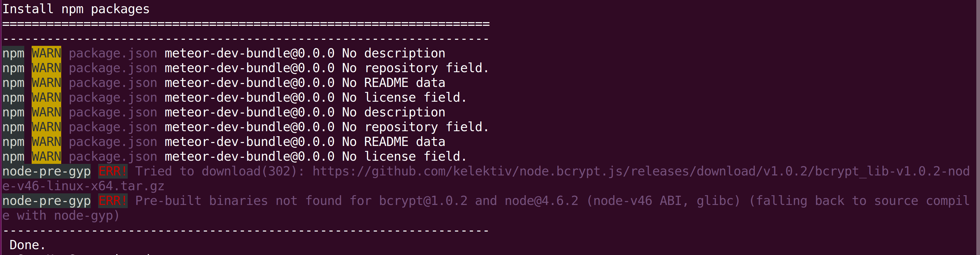Click the "Install npm packages" heading
The image size is (980, 255).
[x=76, y=9]
